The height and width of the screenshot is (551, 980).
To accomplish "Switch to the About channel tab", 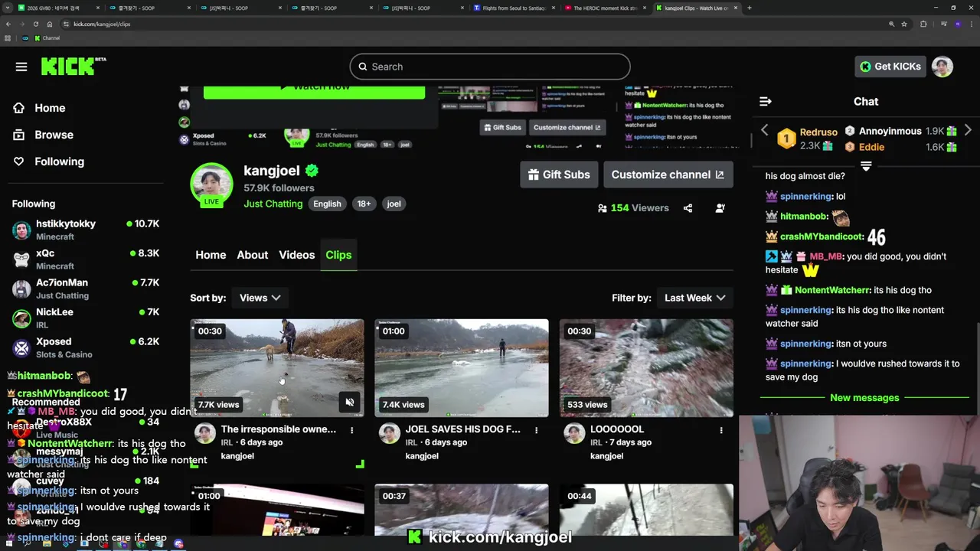I will [x=252, y=255].
